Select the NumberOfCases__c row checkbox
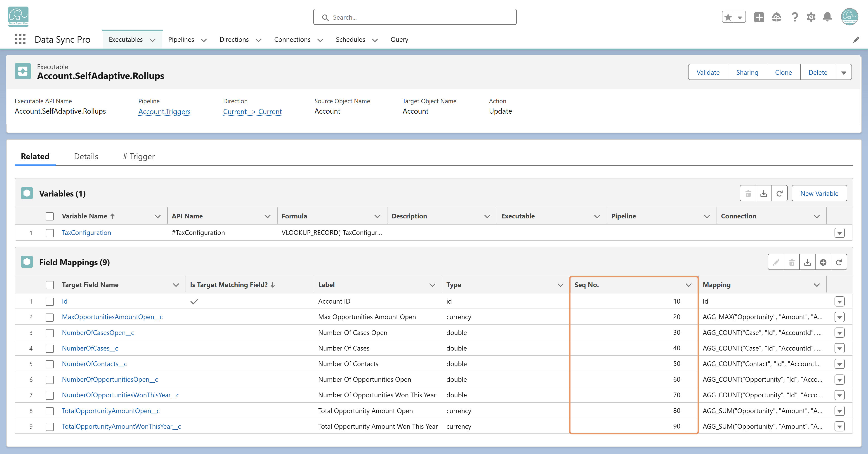This screenshot has width=868, height=454. click(x=50, y=348)
